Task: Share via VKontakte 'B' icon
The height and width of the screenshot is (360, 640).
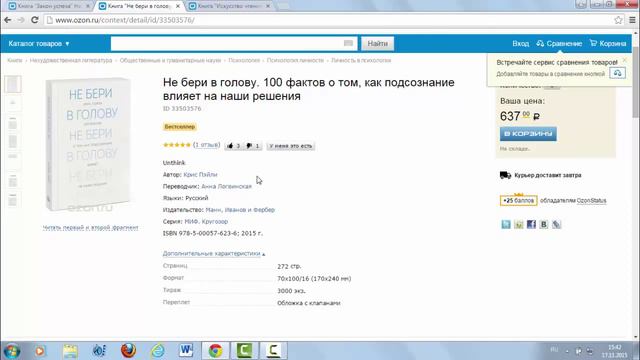Action: point(544,224)
